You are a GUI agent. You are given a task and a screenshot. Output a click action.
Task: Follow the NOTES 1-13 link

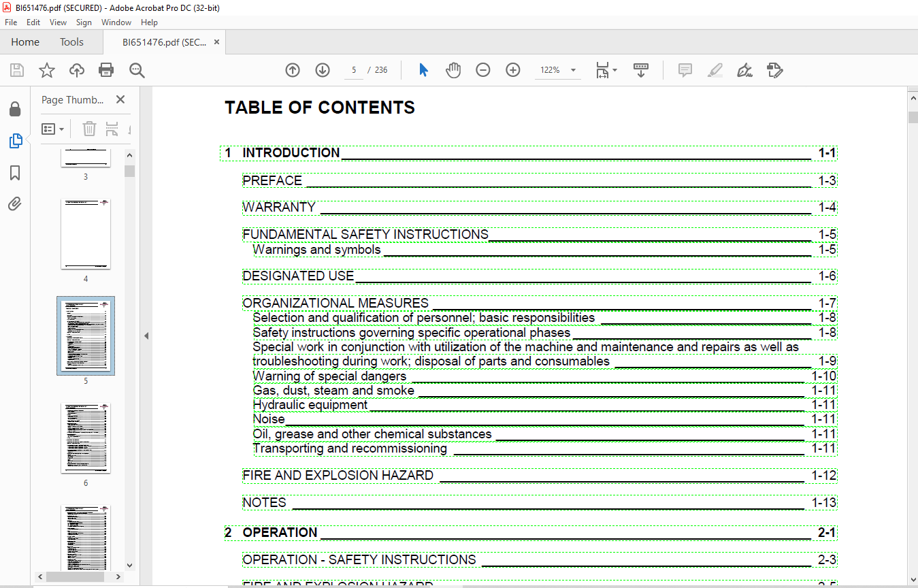tap(540, 503)
